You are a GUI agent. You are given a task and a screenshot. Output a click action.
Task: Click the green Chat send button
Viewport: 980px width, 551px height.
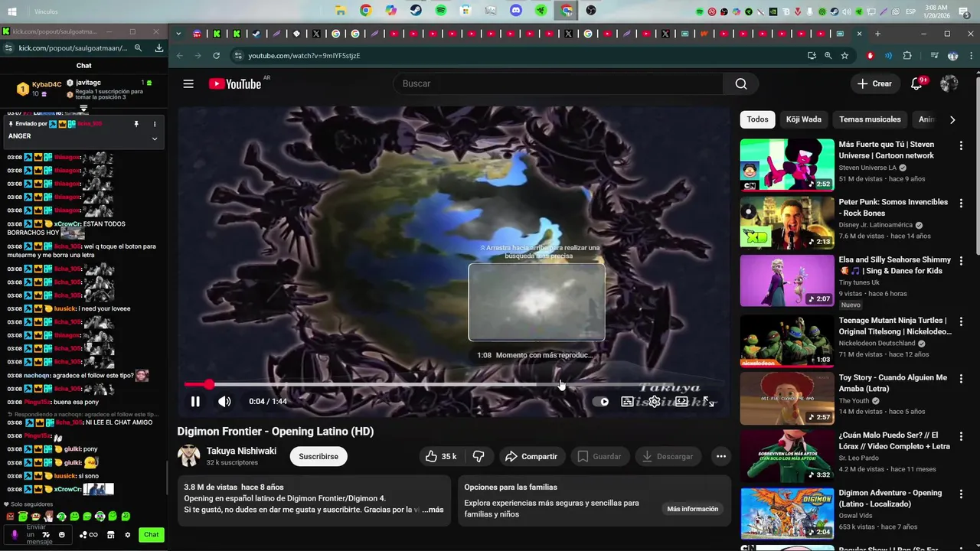(152, 535)
